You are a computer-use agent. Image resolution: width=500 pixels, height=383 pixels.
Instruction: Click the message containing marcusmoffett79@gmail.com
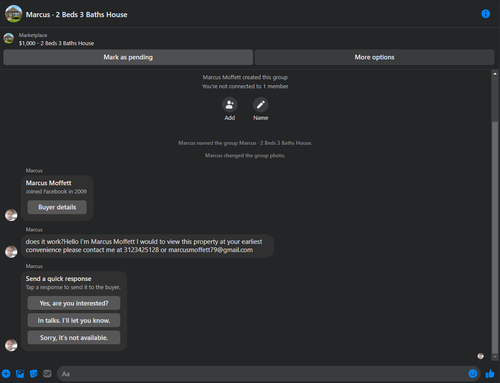coord(147,246)
